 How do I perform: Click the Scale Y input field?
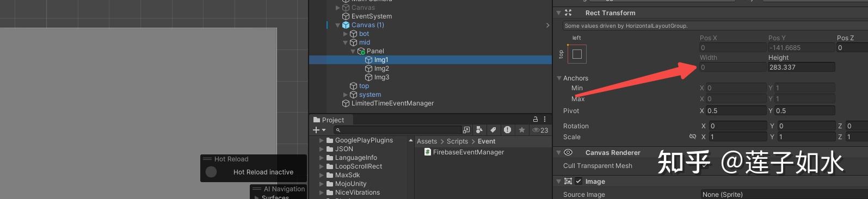click(x=806, y=137)
